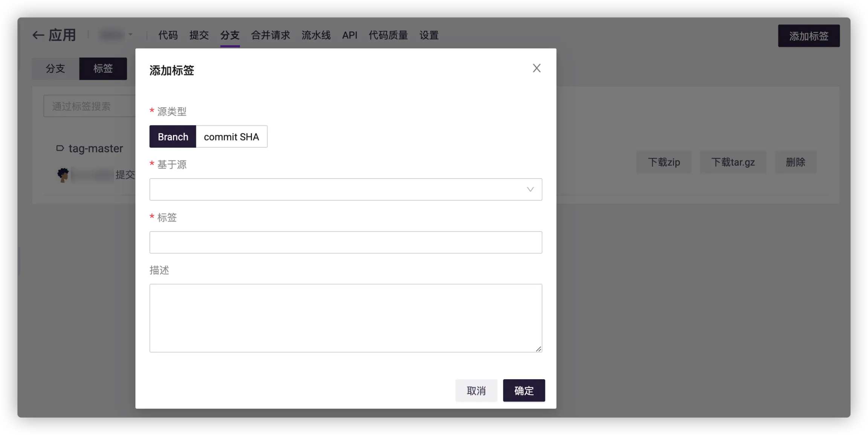This screenshot has width=868, height=435.
Task: Click inside the 描述 textarea
Action: 345,318
